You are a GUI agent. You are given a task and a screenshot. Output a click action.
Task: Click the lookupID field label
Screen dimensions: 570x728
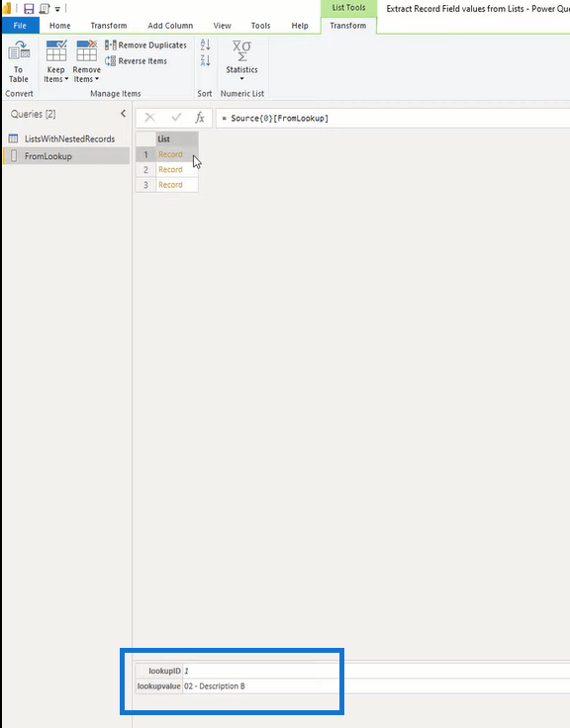pyautogui.click(x=164, y=671)
